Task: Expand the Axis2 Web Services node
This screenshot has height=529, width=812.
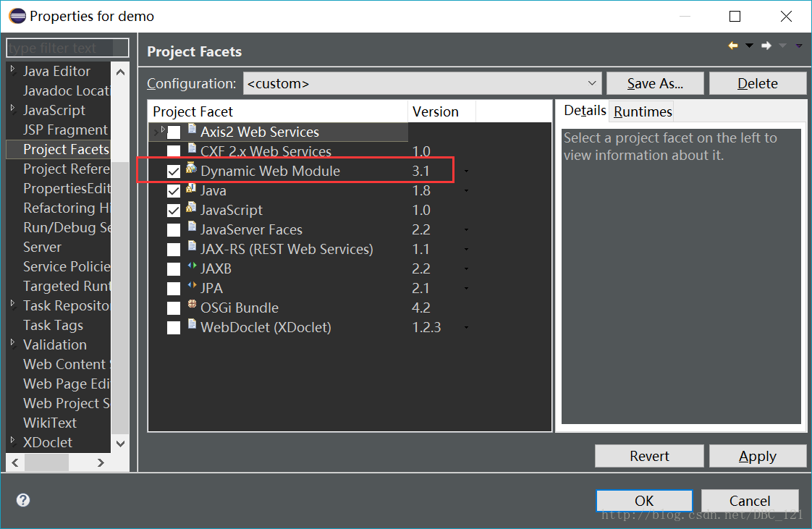Action: [x=156, y=131]
